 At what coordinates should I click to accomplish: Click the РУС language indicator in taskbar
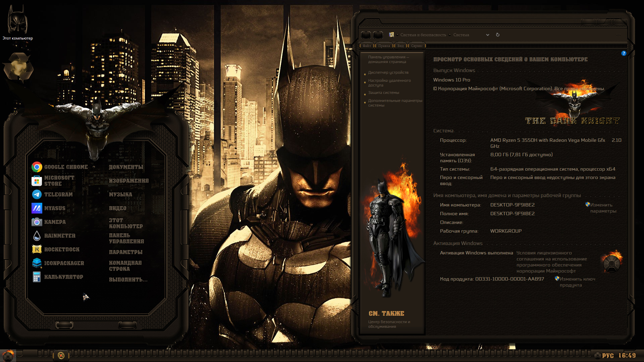click(608, 355)
